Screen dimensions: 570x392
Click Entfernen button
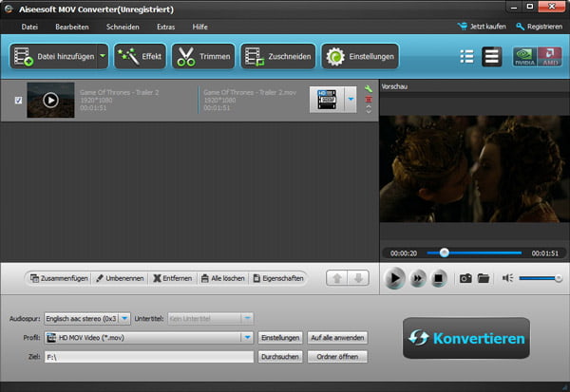[x=172, y=278]
